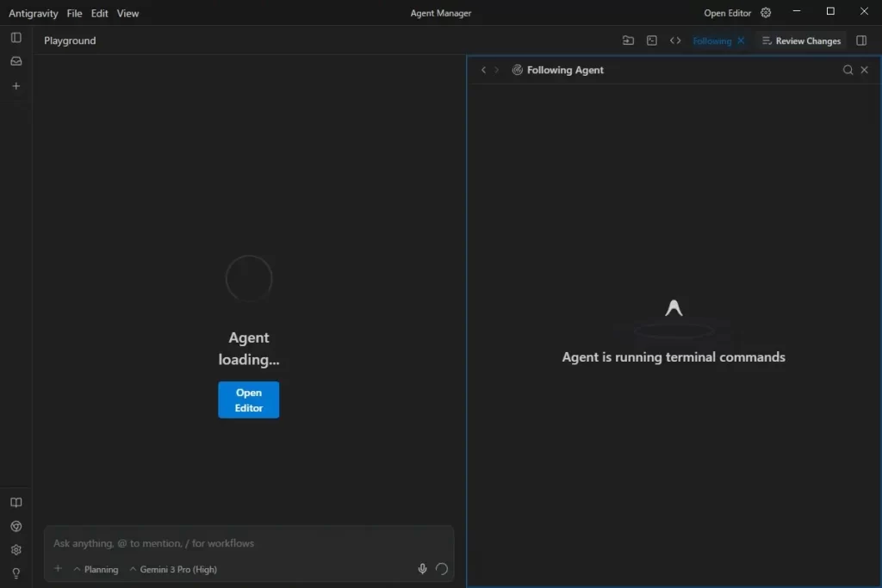Image resolution: width=882 pixels, height=588 pixels.
Task: Click the blue Open Editor button
Action: click(249, 399)
